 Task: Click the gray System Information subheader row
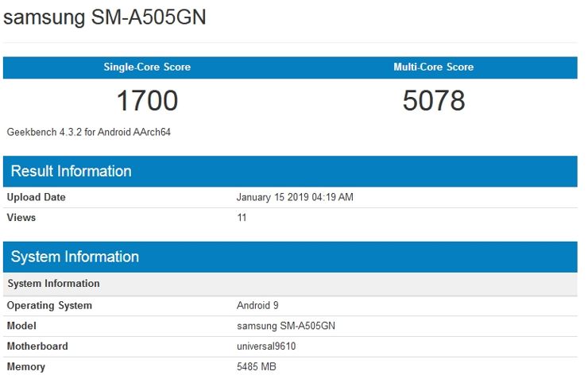[x=290, y=284]
